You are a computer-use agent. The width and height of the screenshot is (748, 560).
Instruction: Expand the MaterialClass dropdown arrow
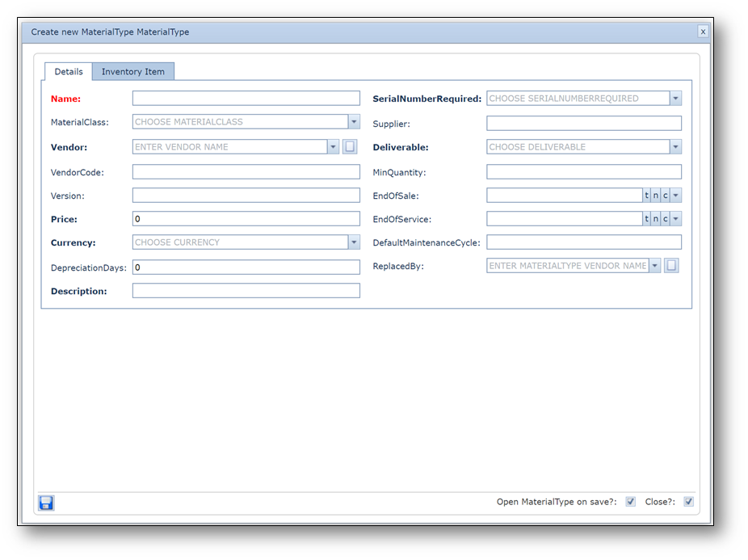pyautogui.click(x=354, y=122)
